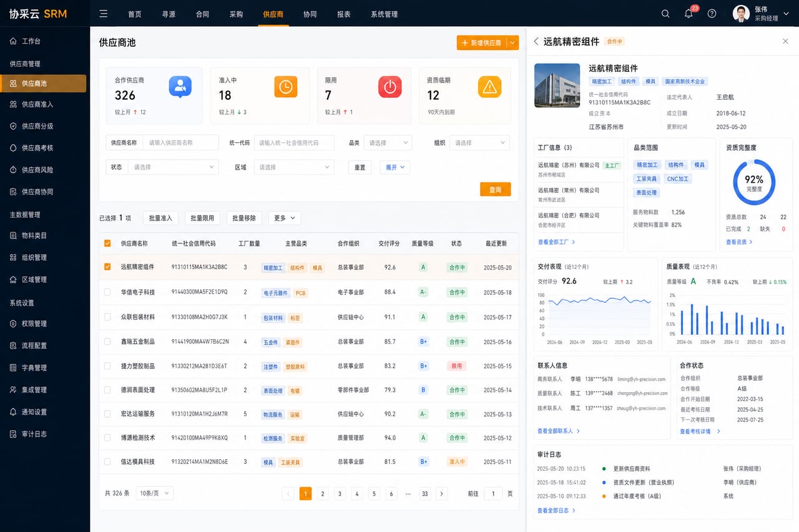Open the 更多 batch actions dropdown
799x532 pixels.
285,218
